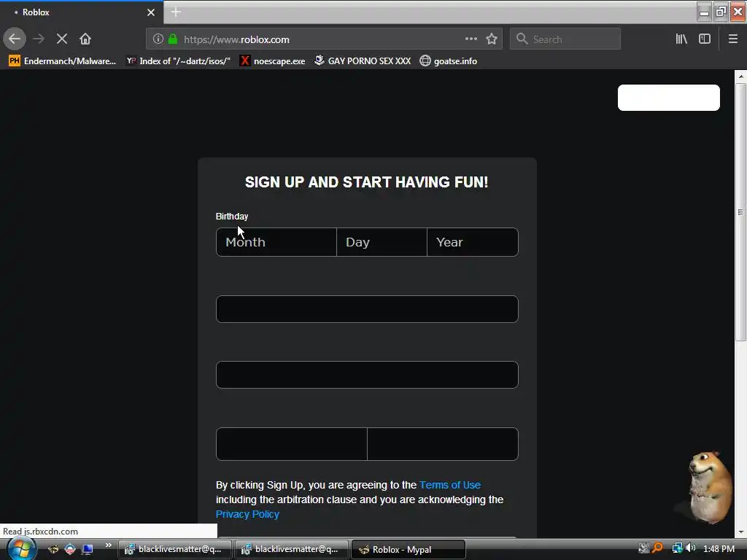Expand the quick launch chevron

click(x=108, y=545)
